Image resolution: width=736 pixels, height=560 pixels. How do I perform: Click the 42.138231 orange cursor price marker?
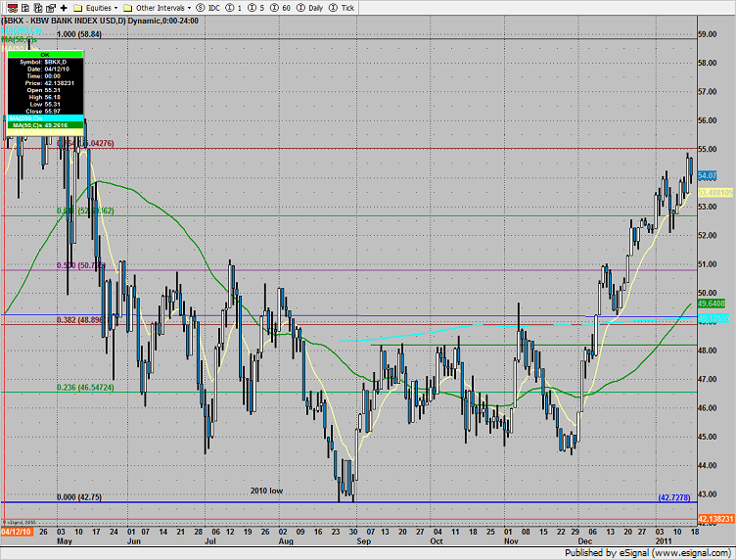pyautogui.click(x=715, y=519)
